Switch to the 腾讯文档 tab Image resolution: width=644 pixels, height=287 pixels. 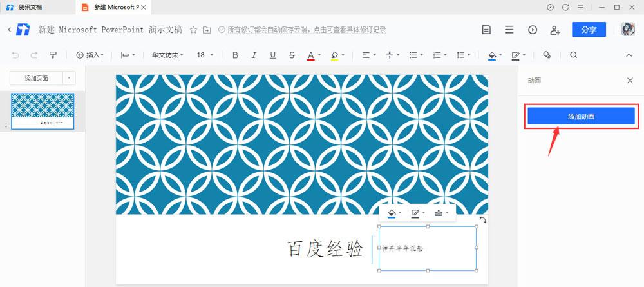31,8
